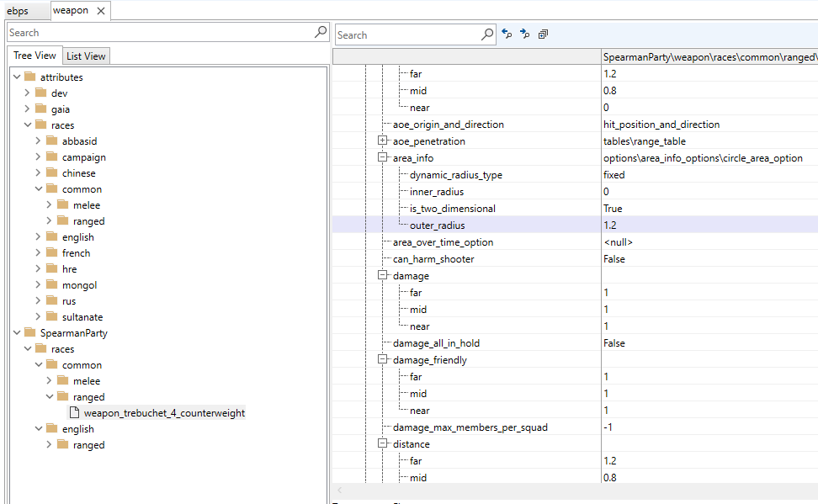Collapse the common node under attributes races

coord(39,188)
